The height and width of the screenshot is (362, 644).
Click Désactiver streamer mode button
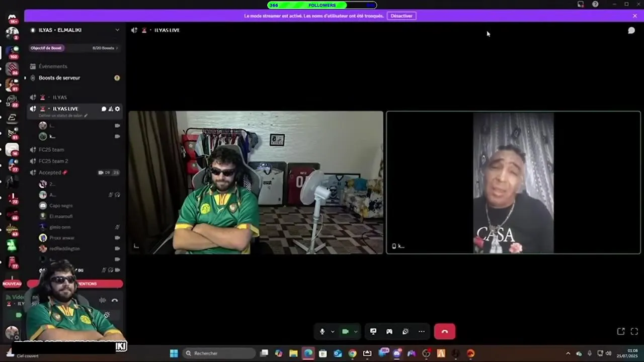[x=401, y=16]
